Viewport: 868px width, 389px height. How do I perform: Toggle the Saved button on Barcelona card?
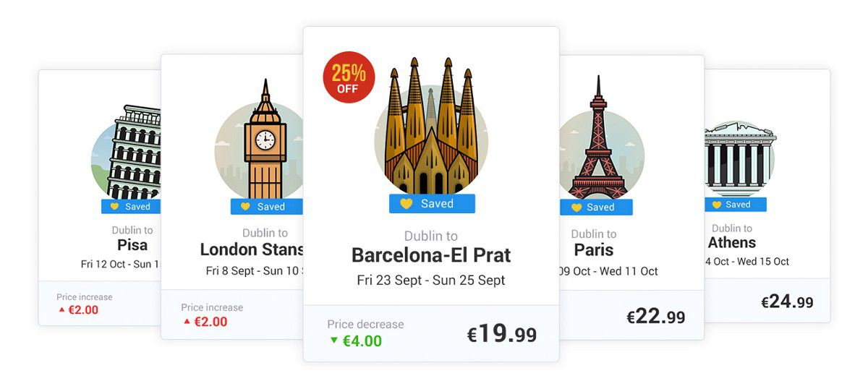click(432, 204)
